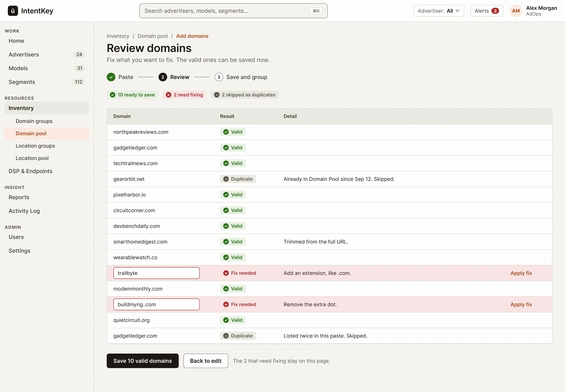Open the Segments section

click(47, 82)
